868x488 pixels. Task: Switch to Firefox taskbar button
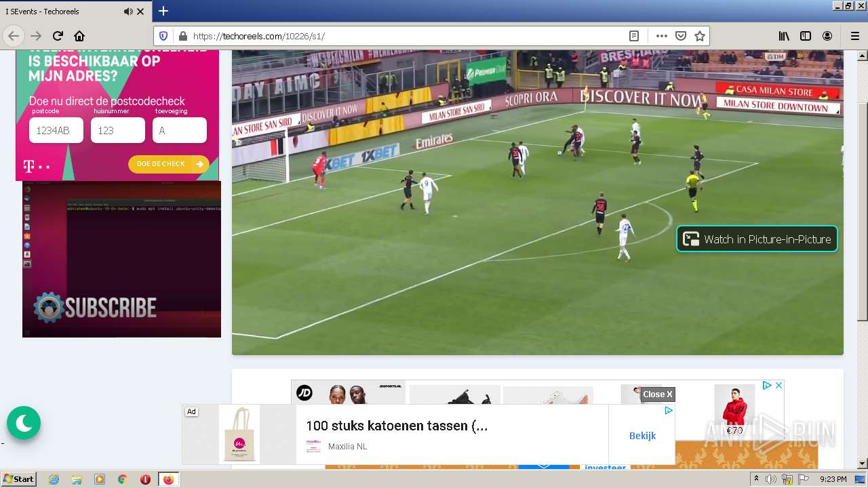(169, 479)
